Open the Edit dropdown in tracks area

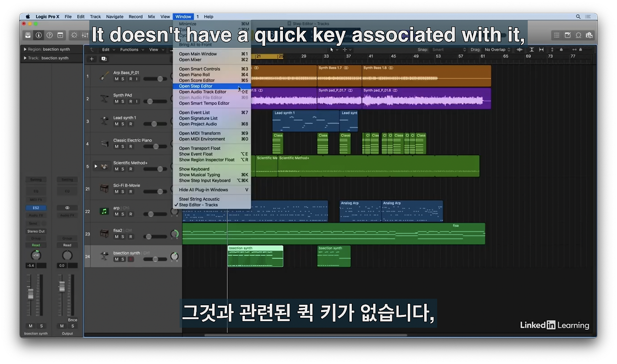pyautogui.click(x=108, y=50)
